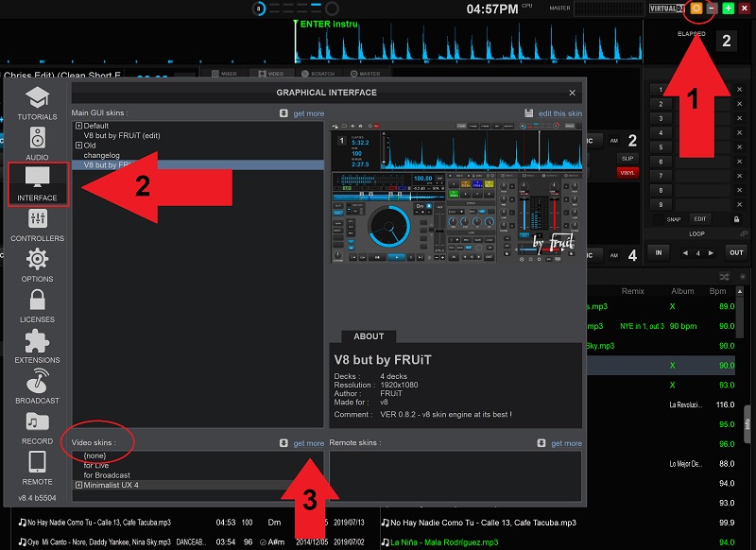Trigger hot cue 2 button
Screen dimensions: 756x550
point(661,104)
